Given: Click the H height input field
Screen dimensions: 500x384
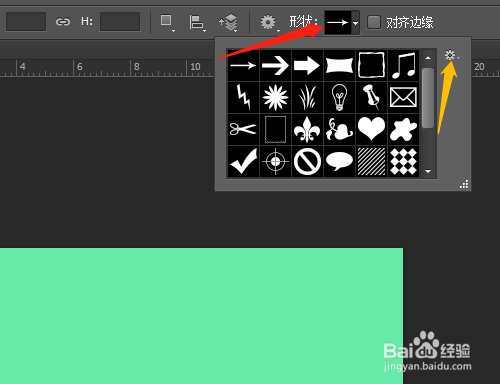Looking at the screenshot, I should [x=120, y=22].
